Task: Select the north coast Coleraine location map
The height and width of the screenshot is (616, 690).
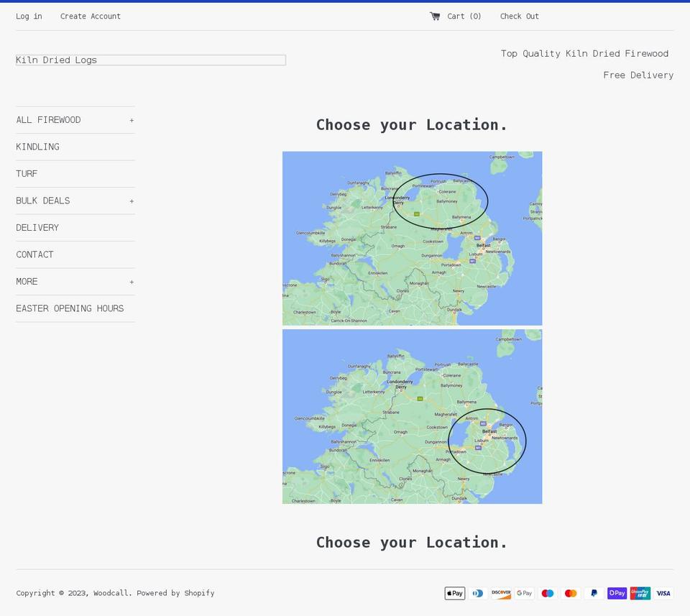Action: click(x=413, y=239)
